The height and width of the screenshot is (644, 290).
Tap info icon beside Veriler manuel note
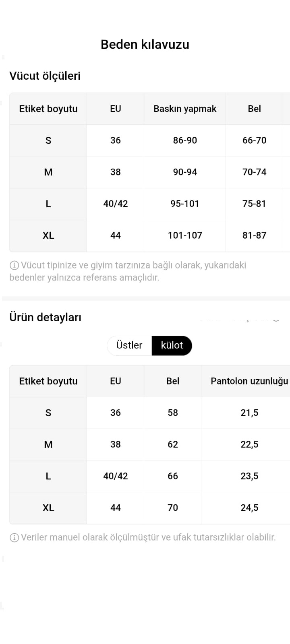click(x=14, y=537)
